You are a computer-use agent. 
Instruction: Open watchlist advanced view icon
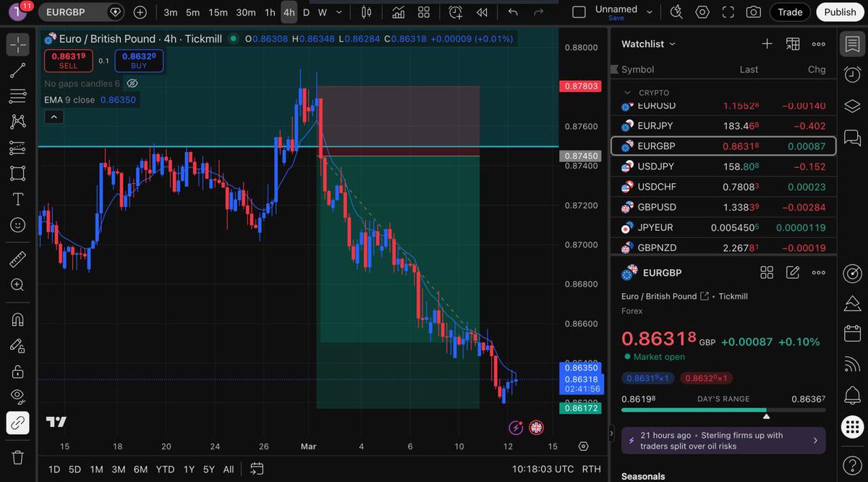click(793, 44)
